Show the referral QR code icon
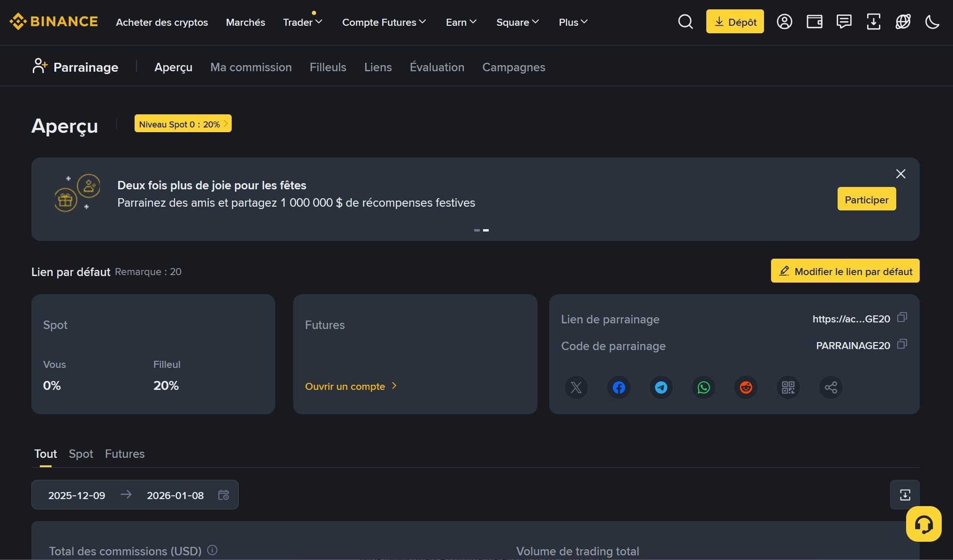 [x=788, y=388]
